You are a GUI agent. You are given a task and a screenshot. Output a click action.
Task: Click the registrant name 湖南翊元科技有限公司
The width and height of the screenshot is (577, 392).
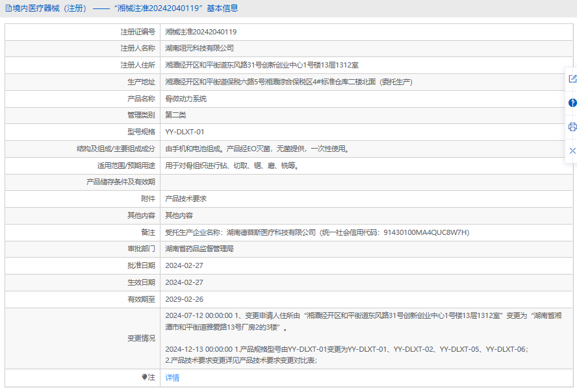pyautogui.click(x=199, y=48)
